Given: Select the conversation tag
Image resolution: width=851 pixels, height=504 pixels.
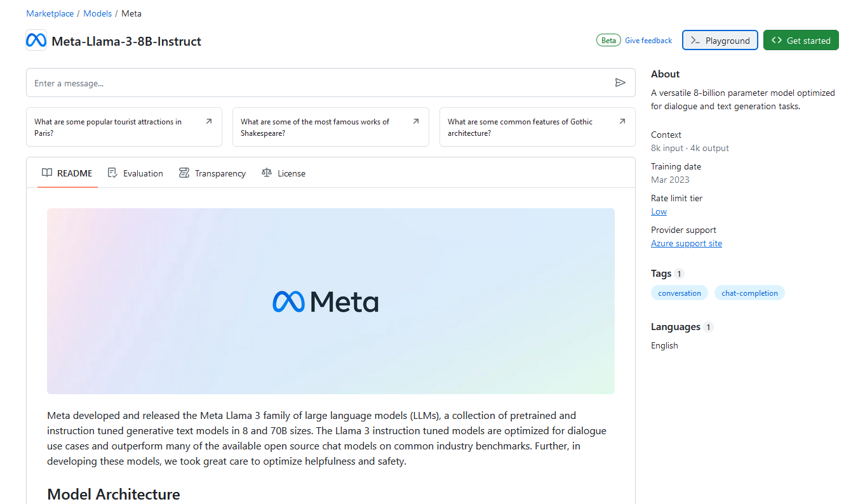Looking at the screenshot, I should (x=680, y=293).
